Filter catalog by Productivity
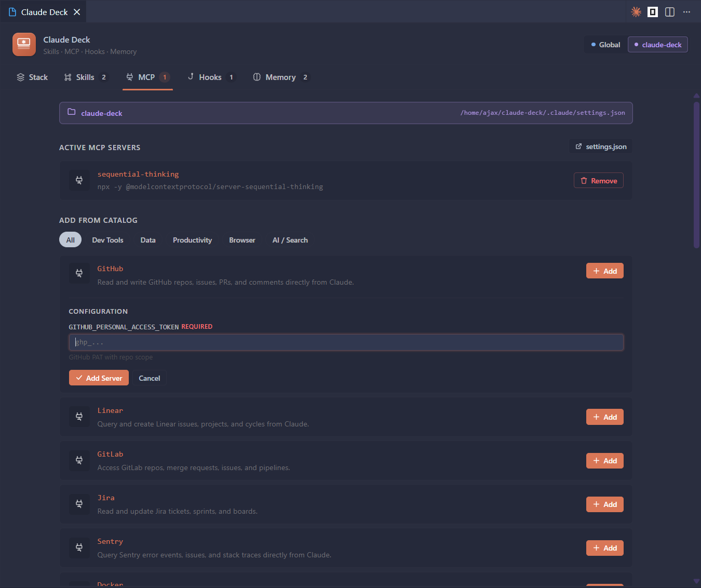 (192, 240)
